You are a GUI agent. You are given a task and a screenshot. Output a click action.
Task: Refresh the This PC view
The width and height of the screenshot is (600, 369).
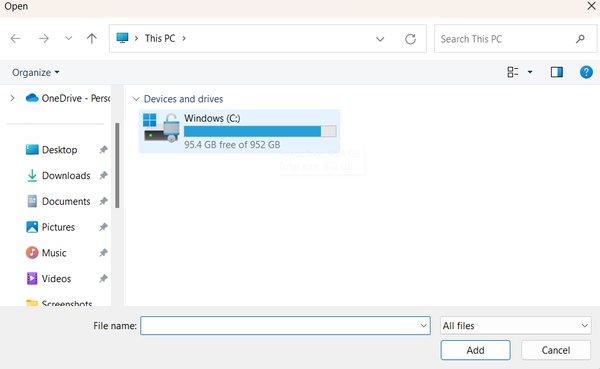pyautogui.click(x=411, y=39)
